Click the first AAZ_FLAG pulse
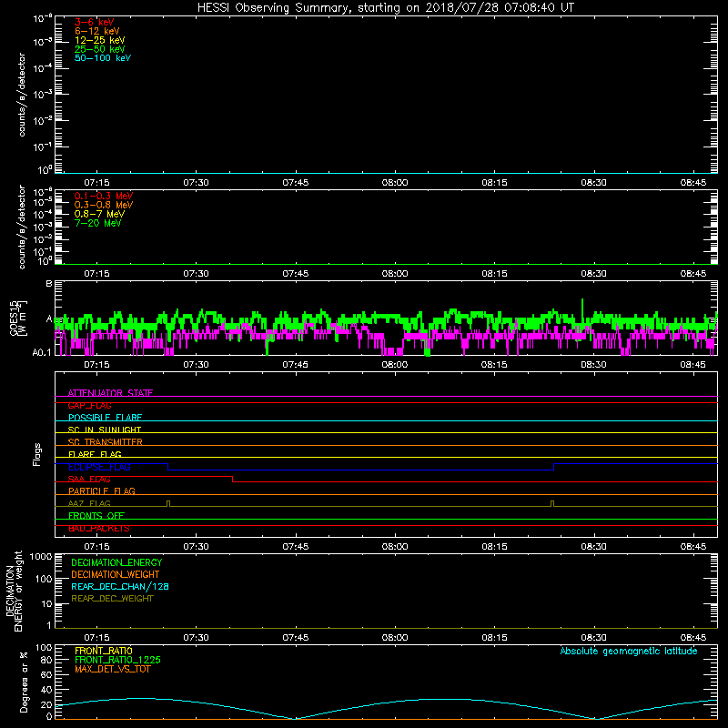728x728 pixels. point(168,503)
